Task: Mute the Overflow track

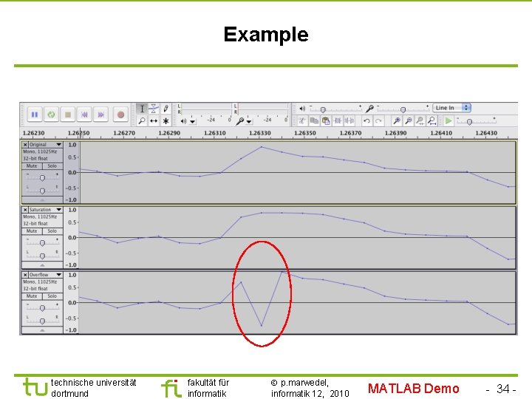Action: [32, 296]
